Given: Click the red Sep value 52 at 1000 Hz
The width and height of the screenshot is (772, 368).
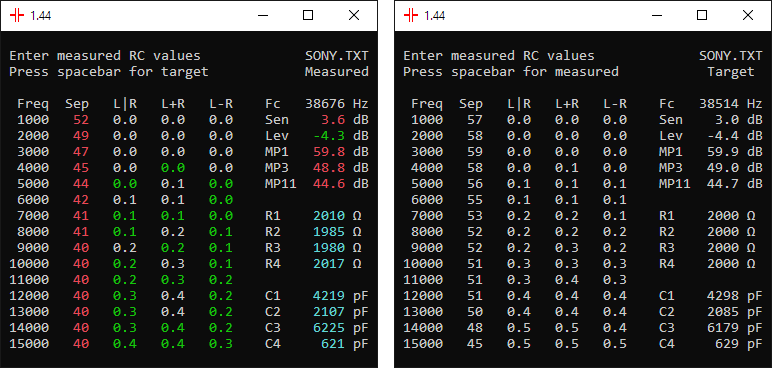Looking at the screenshot, I should [x=81, y=120].
